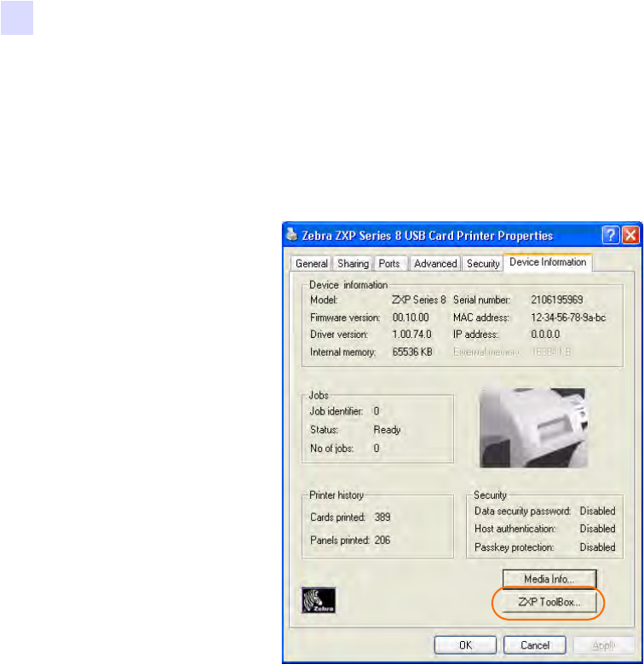
Task: Click the Zebra logo icon
Action: pyautogui.click(x=319, y=600)
